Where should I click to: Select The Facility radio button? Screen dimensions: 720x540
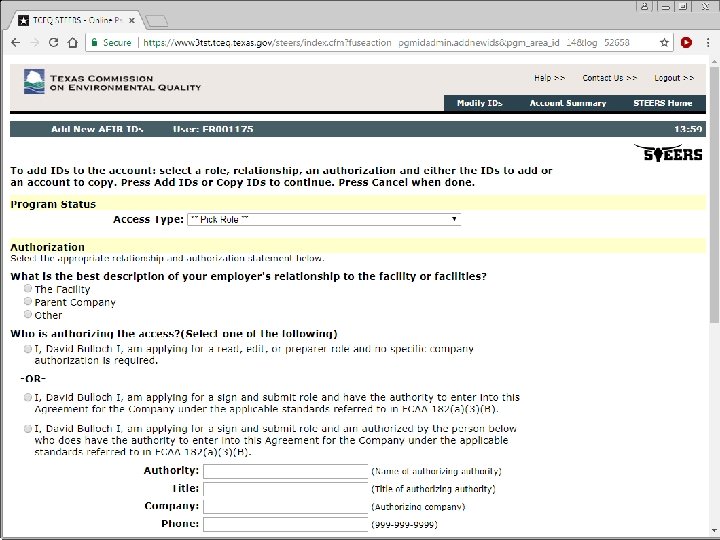coord(28,288)
